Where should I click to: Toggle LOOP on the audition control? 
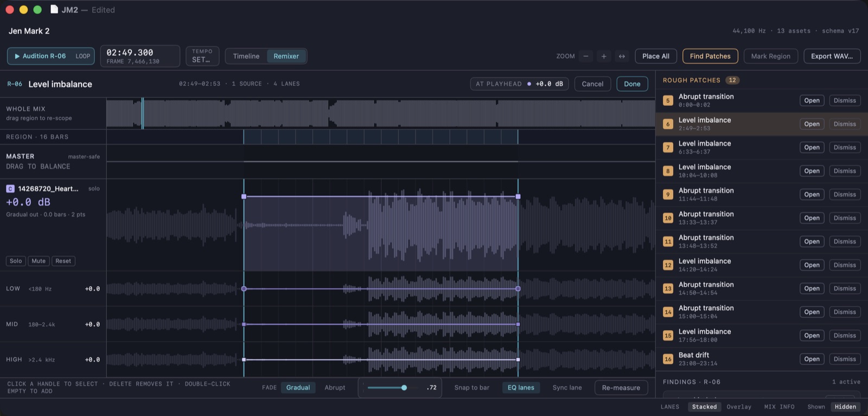click(83, 56)
